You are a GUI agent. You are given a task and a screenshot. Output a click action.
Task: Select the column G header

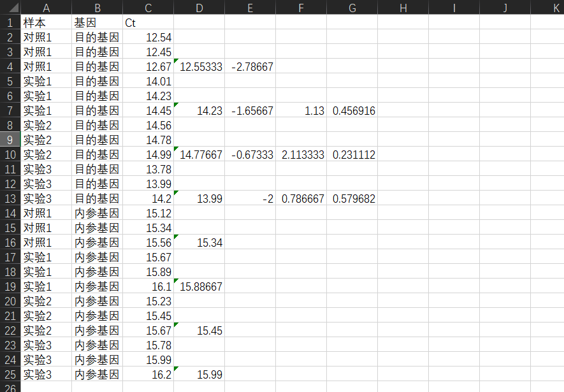click(x=352, y=7)
